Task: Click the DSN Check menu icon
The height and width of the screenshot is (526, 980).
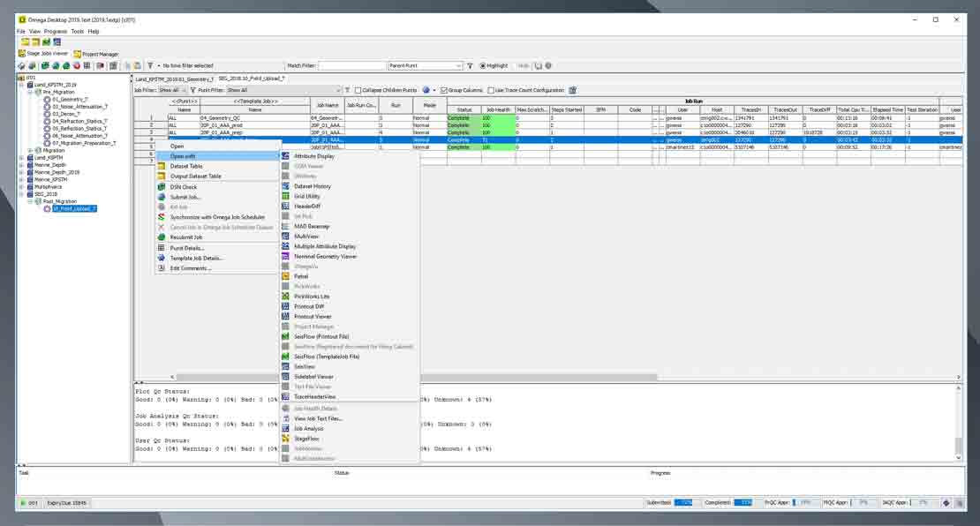Action: click(162, 187)
